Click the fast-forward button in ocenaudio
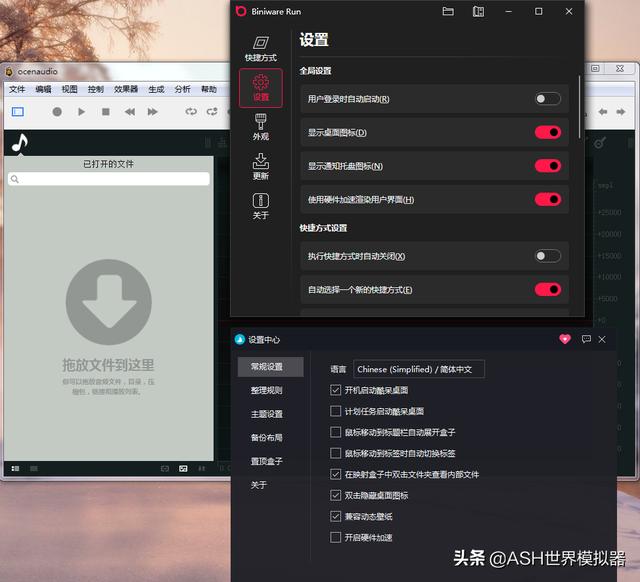640x582 pixels. [x=152, y=111]
